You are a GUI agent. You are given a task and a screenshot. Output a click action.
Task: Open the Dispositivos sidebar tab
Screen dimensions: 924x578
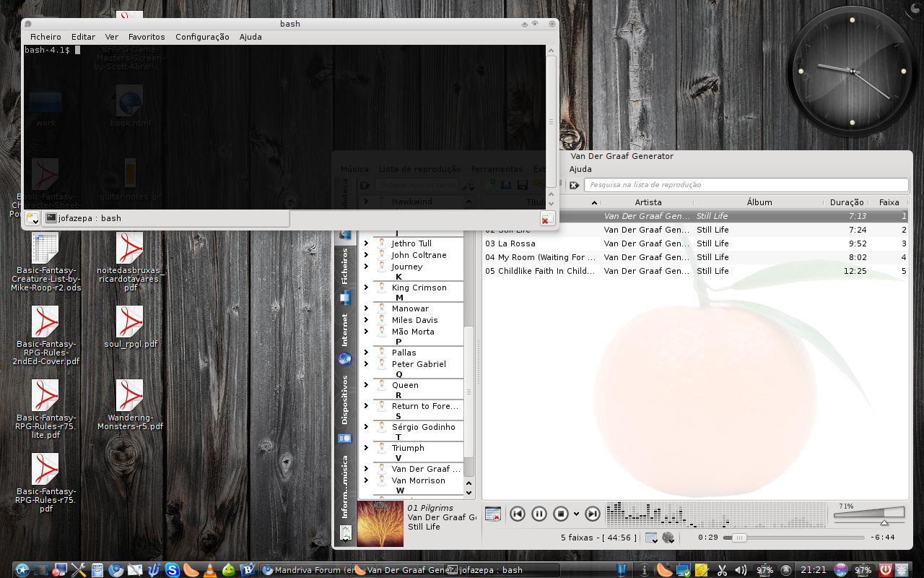(x=345, y=408)
